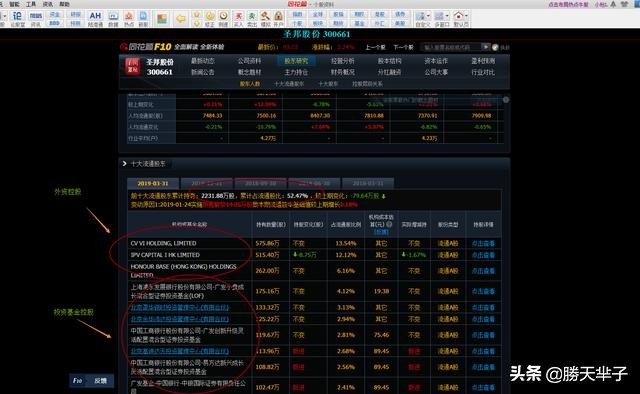The image size is (640, 394).
Task: Select the 股东研究 navigation tab
Action: [296, 61]
